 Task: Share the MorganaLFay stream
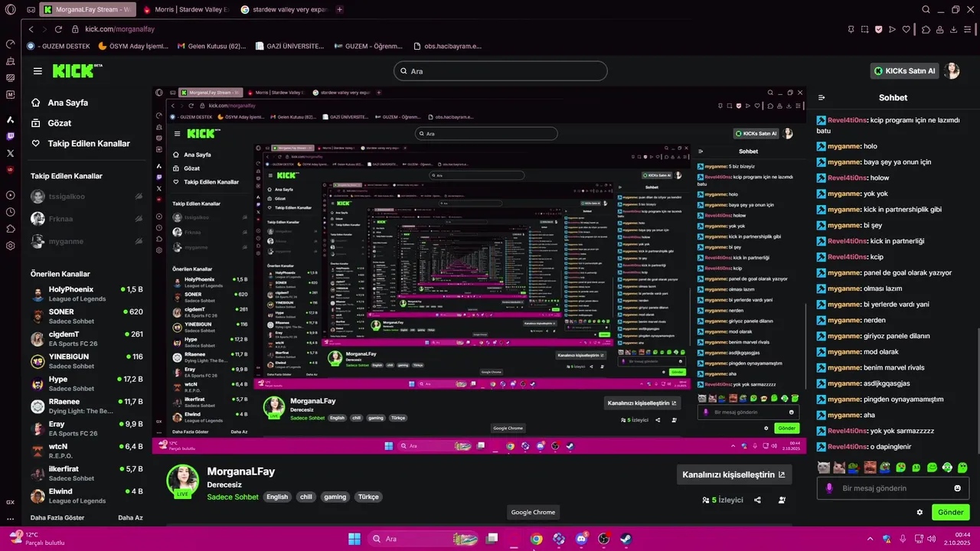click(757, 500)
